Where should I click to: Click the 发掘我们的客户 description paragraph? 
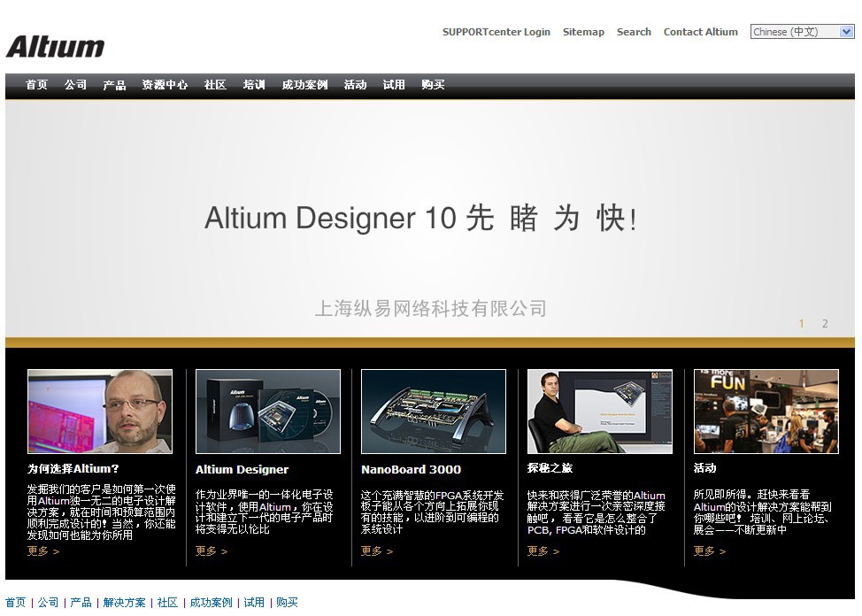pos(102,512)
